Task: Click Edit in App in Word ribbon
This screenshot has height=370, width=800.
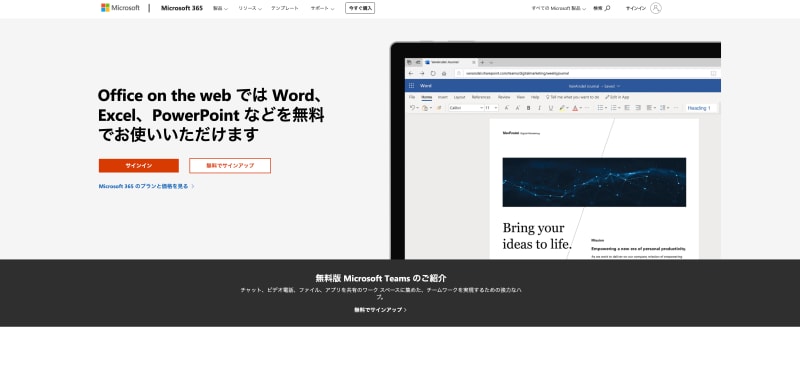Action: tap(617, 97)
